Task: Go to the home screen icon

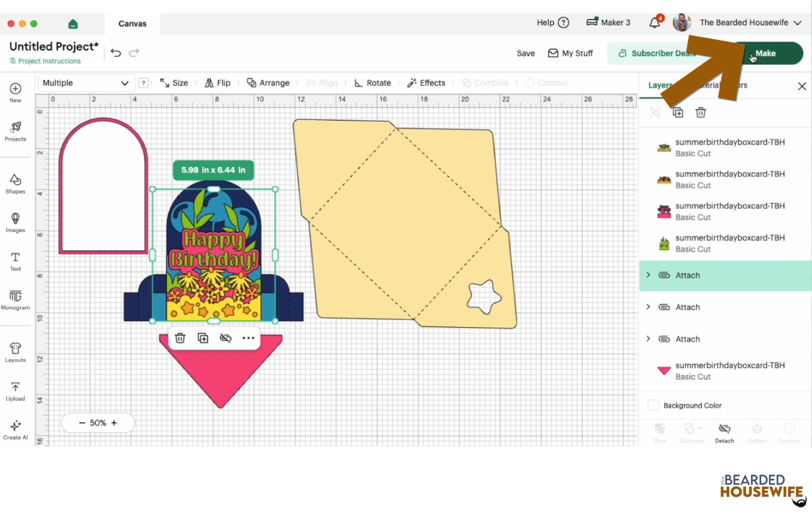Action: (x=73, y=24)
